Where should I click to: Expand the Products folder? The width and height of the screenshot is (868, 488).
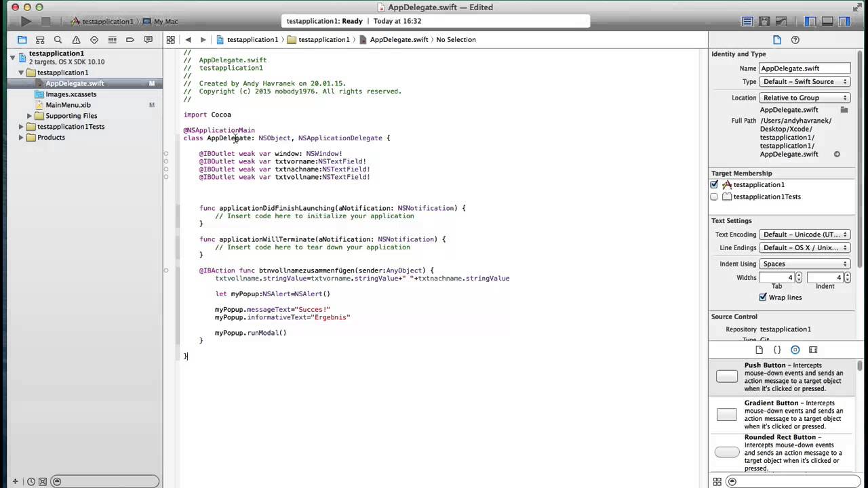tap(21, 138)
